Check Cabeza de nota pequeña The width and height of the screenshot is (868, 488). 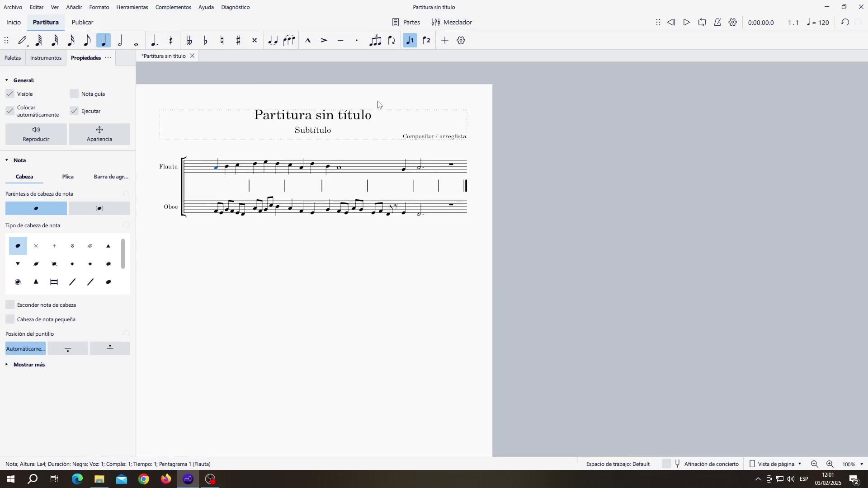10,319
